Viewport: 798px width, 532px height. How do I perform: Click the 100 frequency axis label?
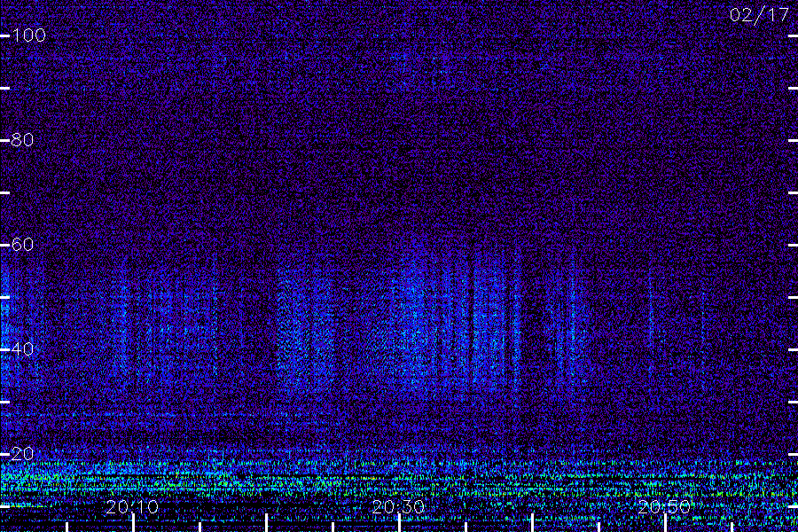pyautogui.click(x=29, y=35)
